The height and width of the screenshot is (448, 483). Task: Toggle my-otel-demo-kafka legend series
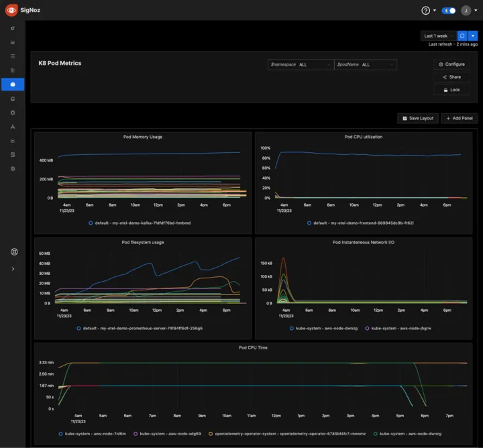coord(140,223)
